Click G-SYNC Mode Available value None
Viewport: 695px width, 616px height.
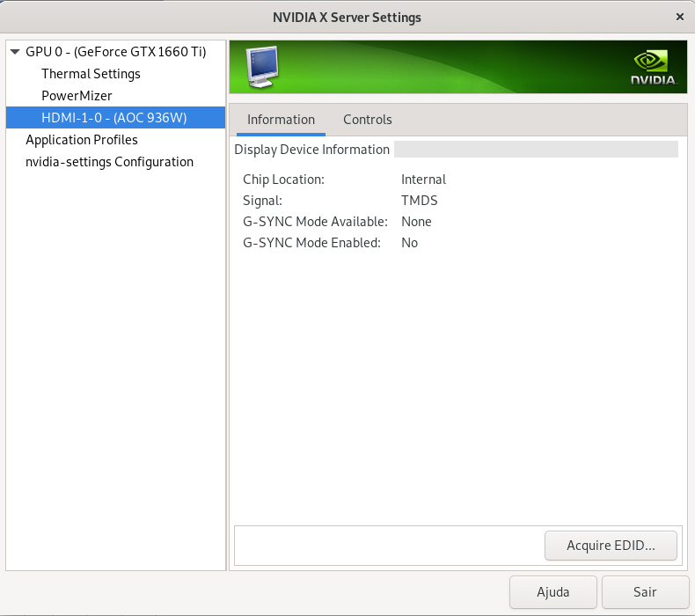pyautogui.click(x=416, y=222)
